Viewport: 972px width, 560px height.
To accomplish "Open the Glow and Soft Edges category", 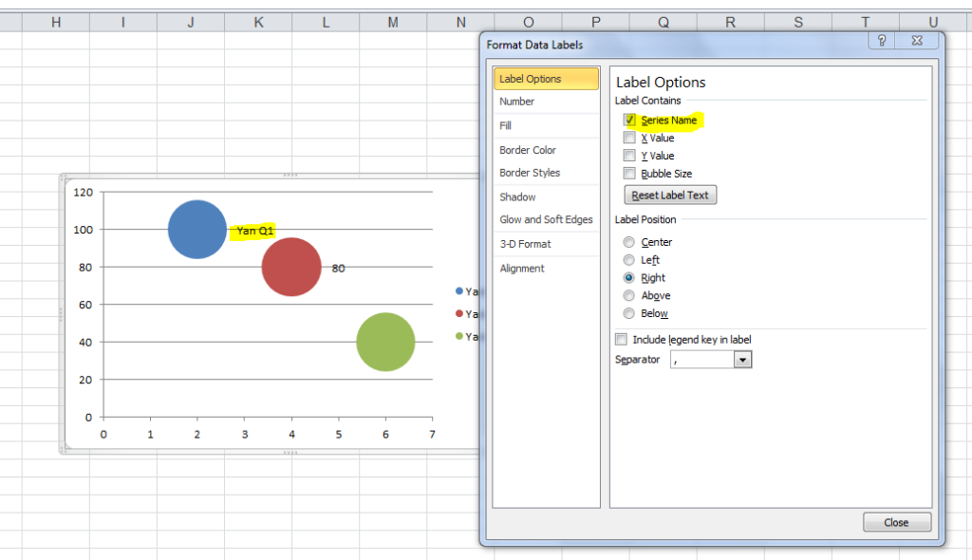I will 546,219.
